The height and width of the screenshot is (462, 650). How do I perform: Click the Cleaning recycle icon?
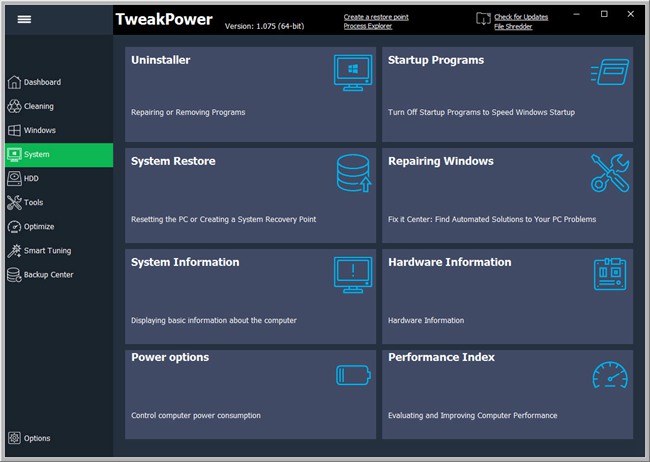(x=14, y=106)
